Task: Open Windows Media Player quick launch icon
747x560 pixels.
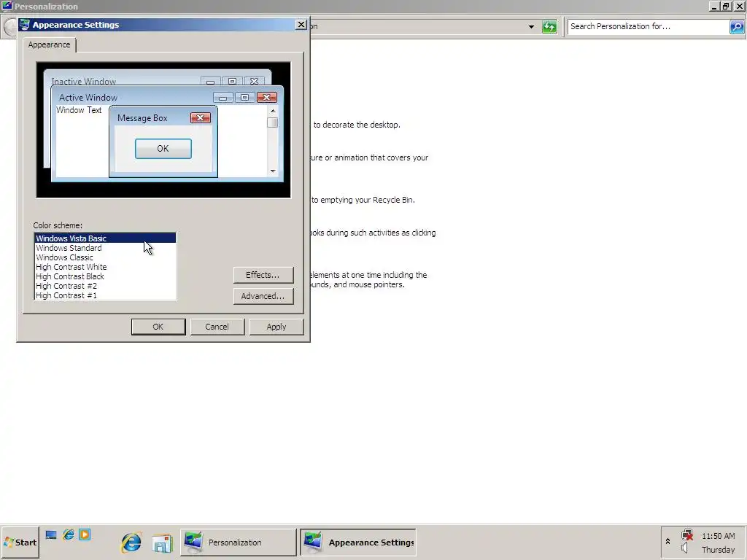Action: (85, 534)
